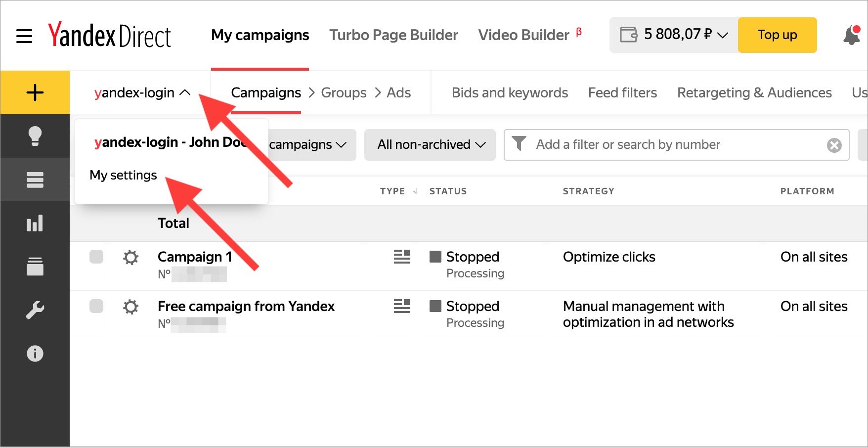The width and height of the screenshot is (868, 447).
Task: Switch to the Bids and keywords tab
Action: (510, 93)
